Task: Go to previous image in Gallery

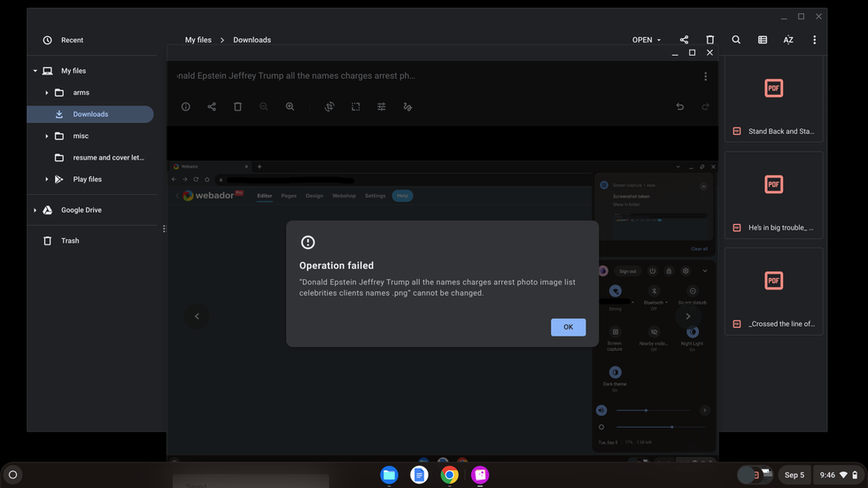Action: click(197, 316)
